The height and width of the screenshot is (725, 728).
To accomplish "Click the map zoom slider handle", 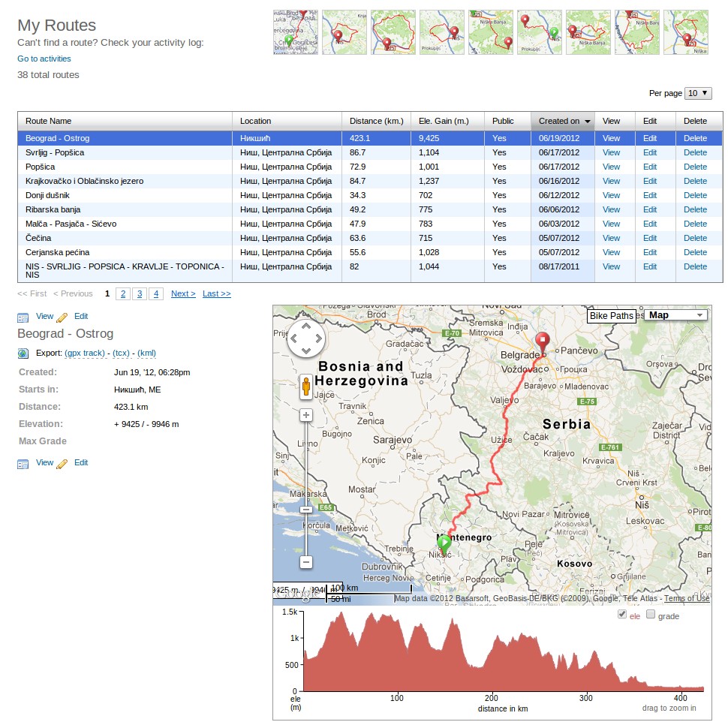I will 306,510.
